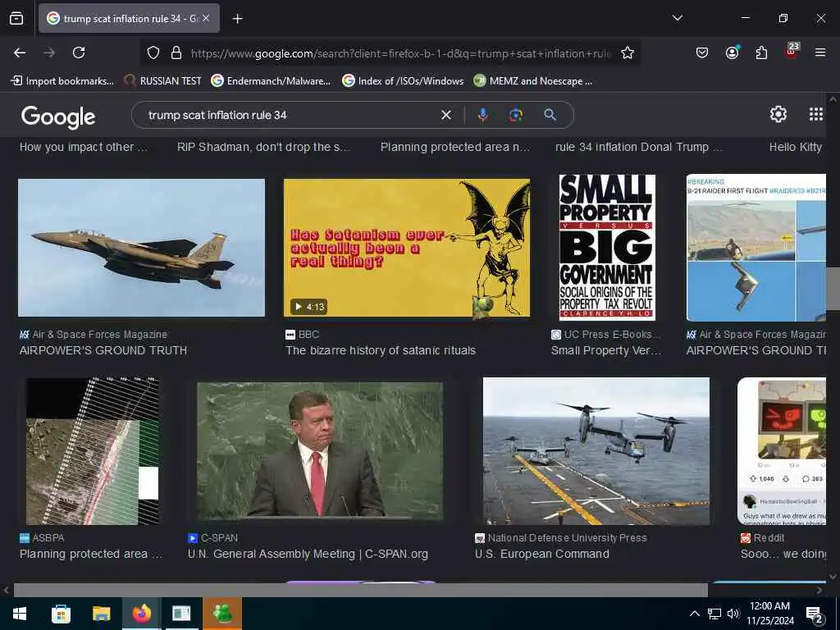The height and width of the screenshot is (630, 840).
Task: Open the MEMZ and Noescape bookmark
Action: [x=533, y=81]
